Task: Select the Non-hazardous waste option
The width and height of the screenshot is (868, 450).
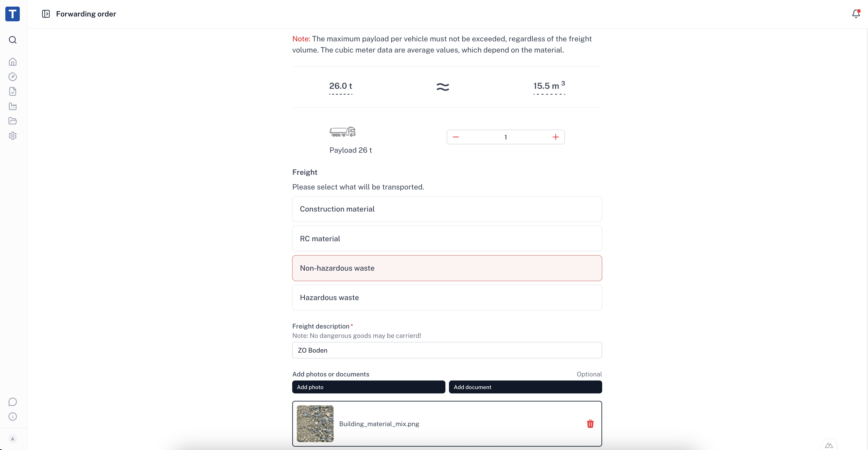Action: pyautogui.click(x=447, y=268)
